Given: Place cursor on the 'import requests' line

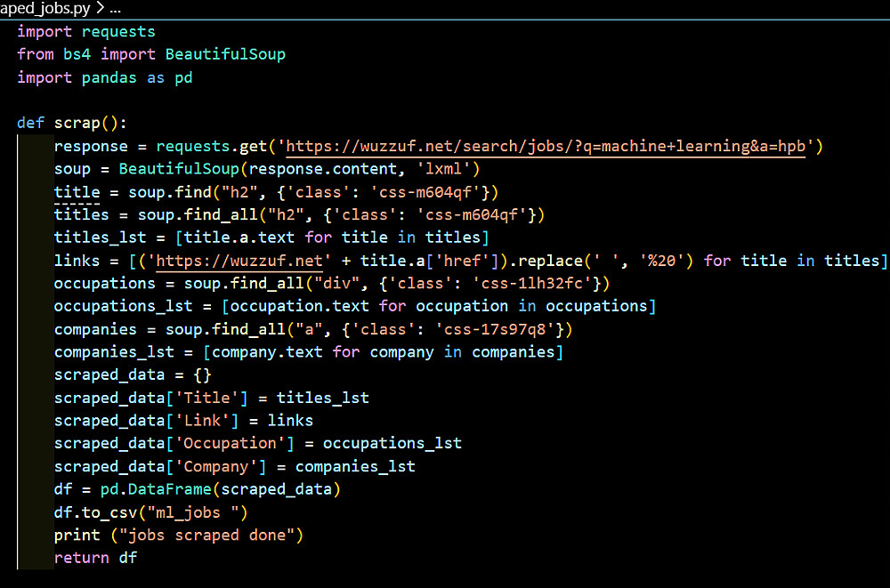Looking at the screenshot, I should [85, 31].
